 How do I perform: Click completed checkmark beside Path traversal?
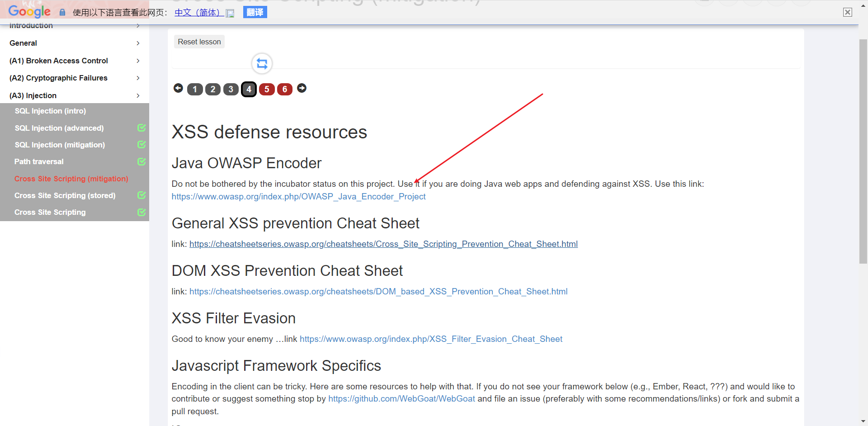click(x=142, y=161)
